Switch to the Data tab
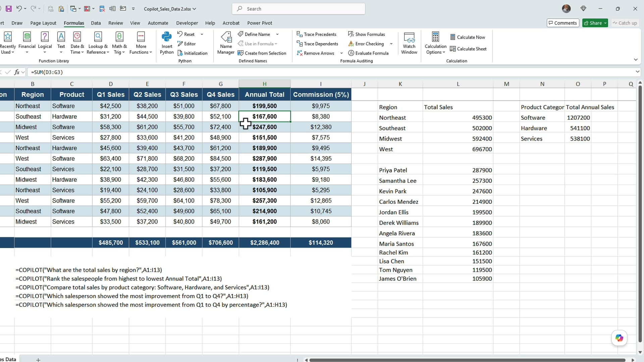This screenshot has width=644, height=362. [96, 23]
